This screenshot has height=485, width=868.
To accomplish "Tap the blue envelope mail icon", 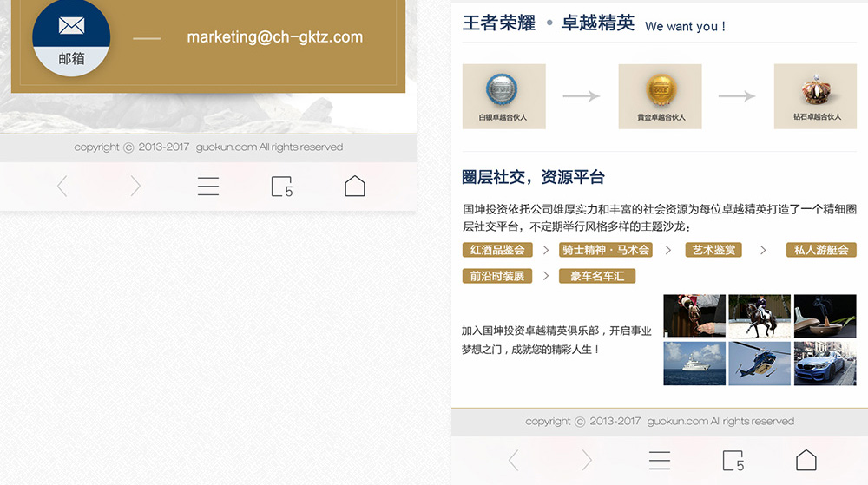I will point(71,25).
